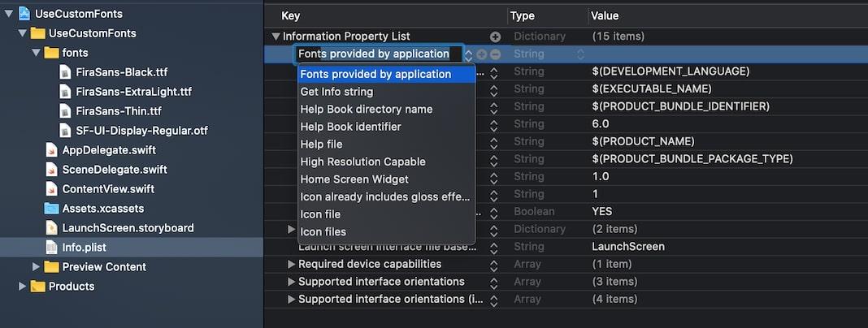Click the Assets.xcassets folder icon
This screenshot has width=868, height=328.
click(52, 209)
